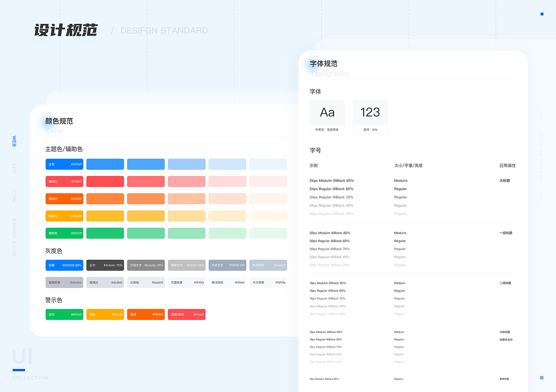Click the 示例 column header
The width and height of the screenshot is (556, 392).
[x=314, y=166]
